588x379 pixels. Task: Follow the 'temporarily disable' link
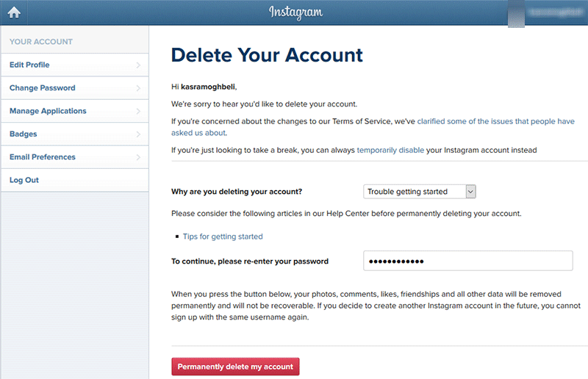coord(390,150)
